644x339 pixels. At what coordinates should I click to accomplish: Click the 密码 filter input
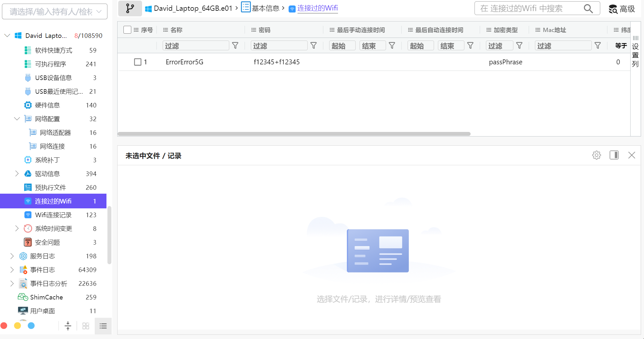[x=279, y=46]
